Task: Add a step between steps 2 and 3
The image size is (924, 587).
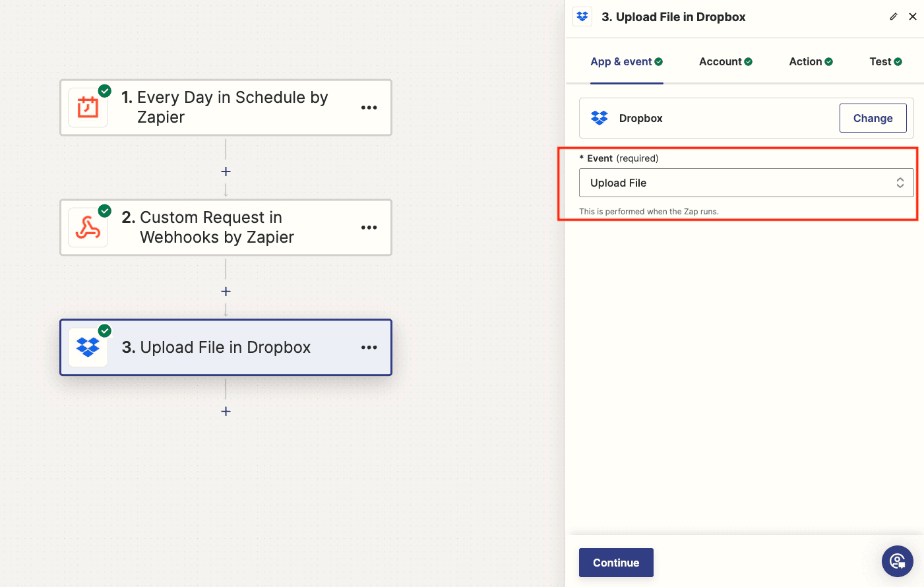Action: point(226,292)
